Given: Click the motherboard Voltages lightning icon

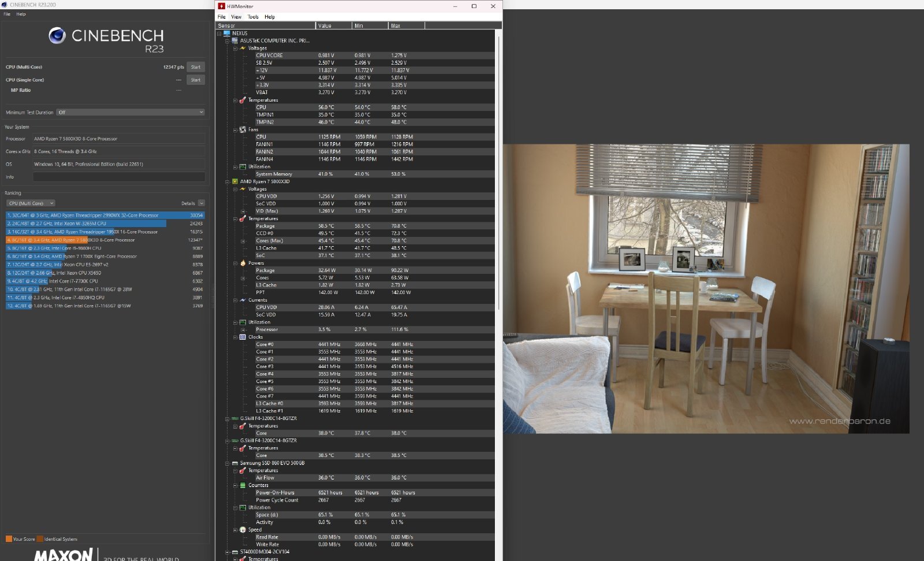Looking at the screenshot, I should (243, 48).
